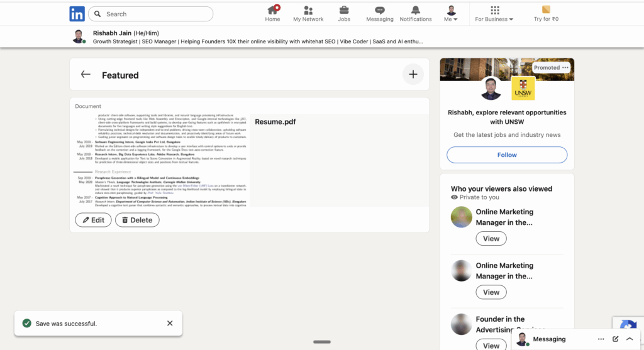Click the success checkmark icon in toast
644x350 pixels.
coord(26,324)
